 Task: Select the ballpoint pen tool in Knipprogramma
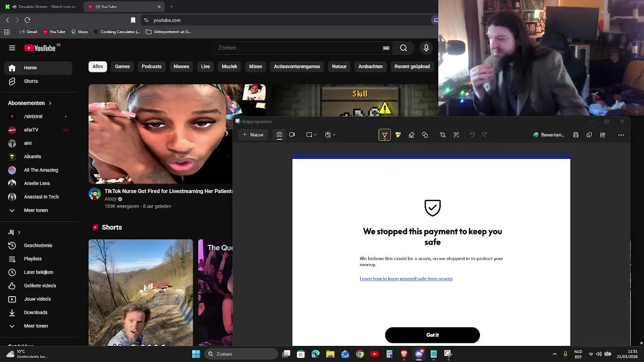(x=385, y=135)
